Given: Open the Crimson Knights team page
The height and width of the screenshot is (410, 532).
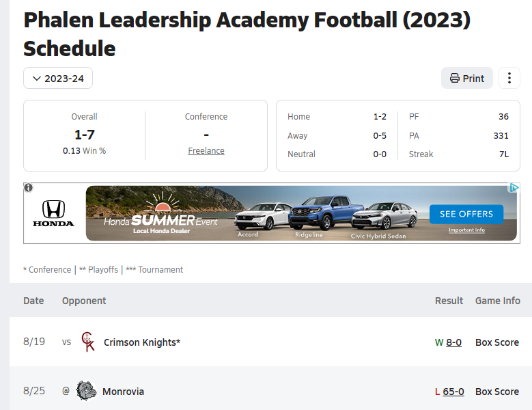Looking at the screenshot, I should point(142,342).
